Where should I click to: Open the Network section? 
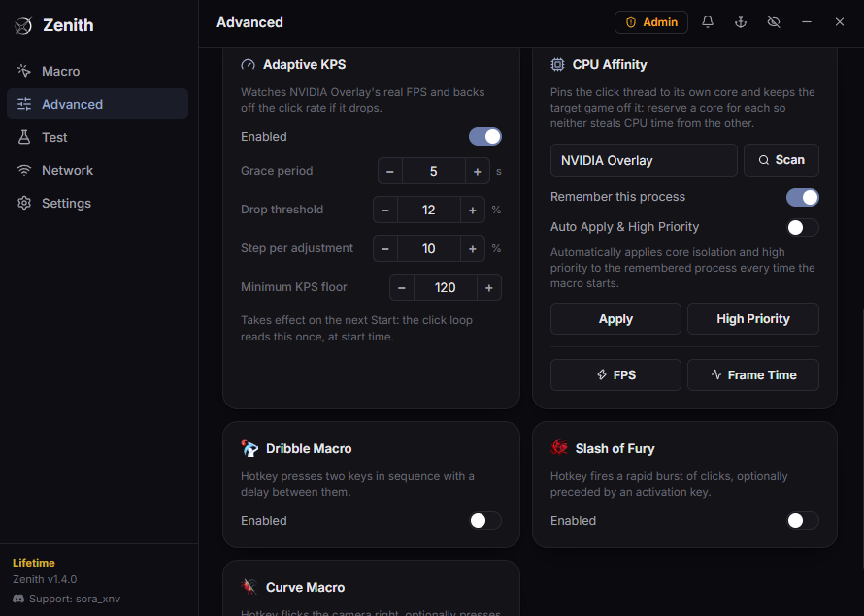97,170
